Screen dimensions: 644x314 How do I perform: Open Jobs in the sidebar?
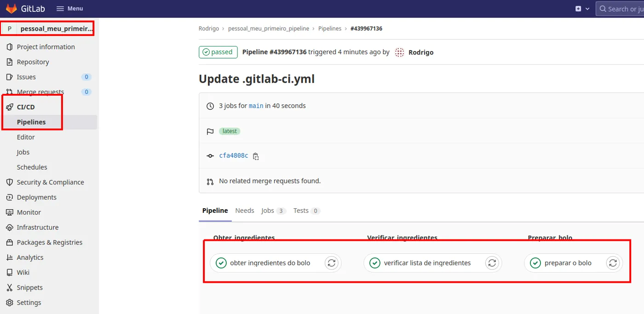click(x=23, y=152)
